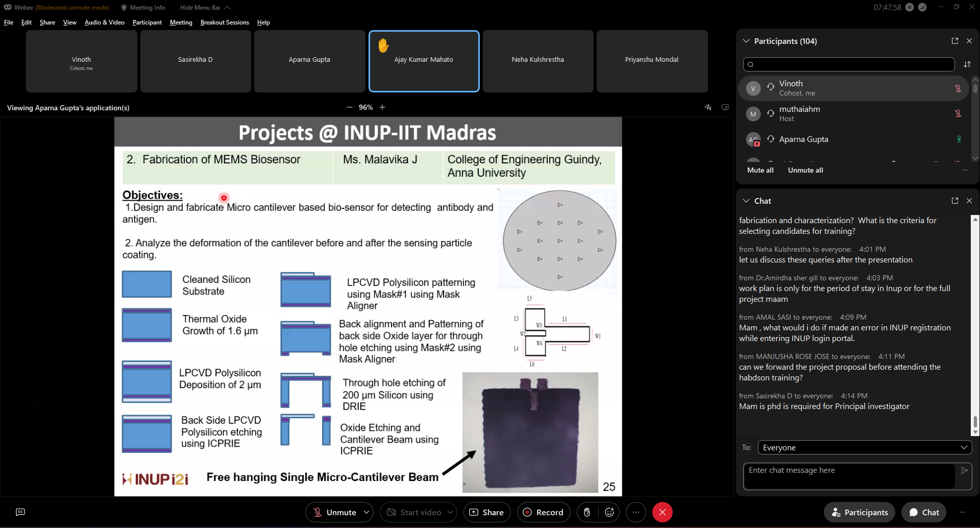Viewport: 980px width, 528px height.
Task: Open the View menu
Action: (x=70, y=22)
